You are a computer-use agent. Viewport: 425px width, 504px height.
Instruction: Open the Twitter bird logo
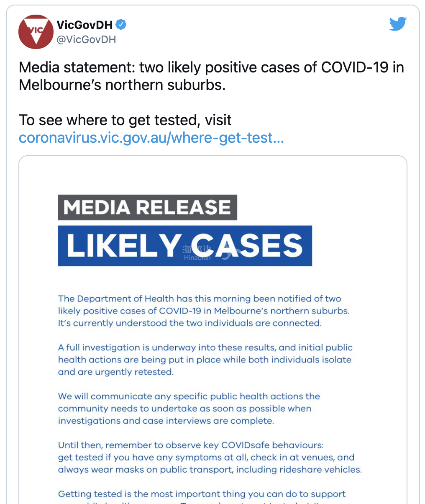pos(397,24)
